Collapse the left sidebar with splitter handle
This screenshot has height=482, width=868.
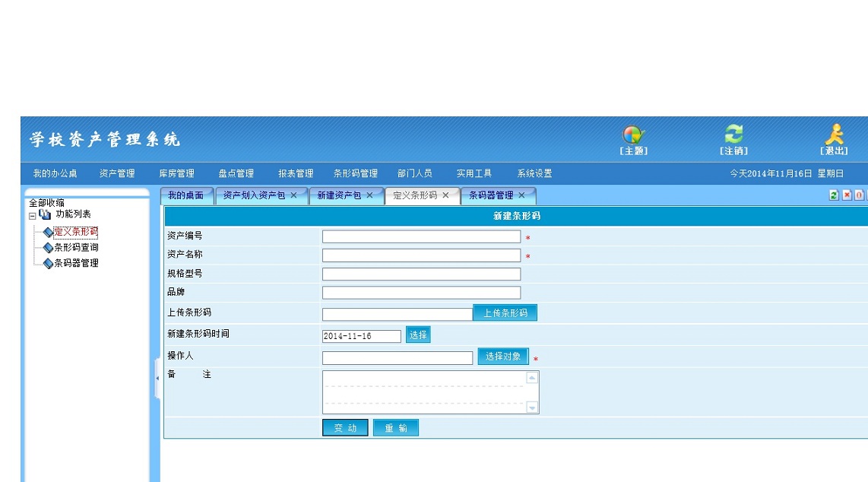tap(157, 378)
